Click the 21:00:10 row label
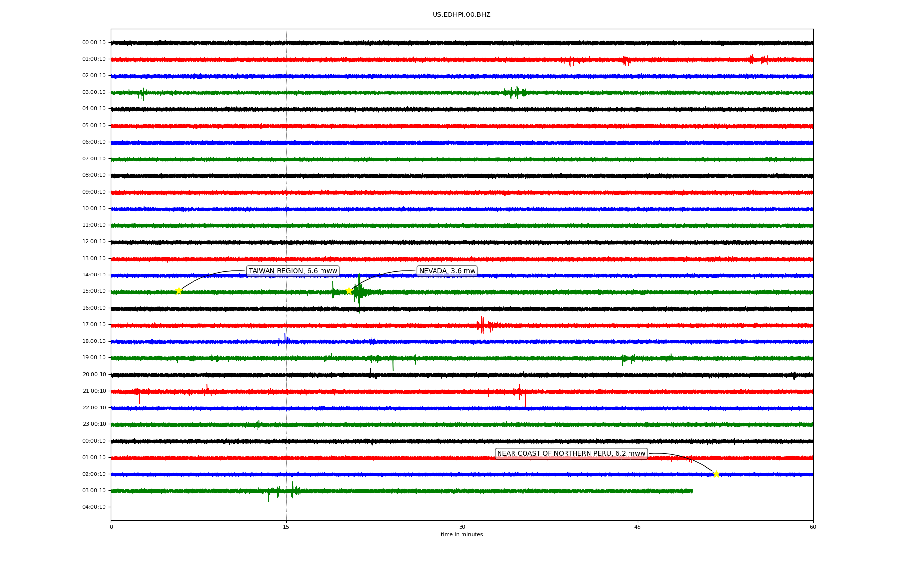This screenshot has height=578, width=924. [94, 391]
